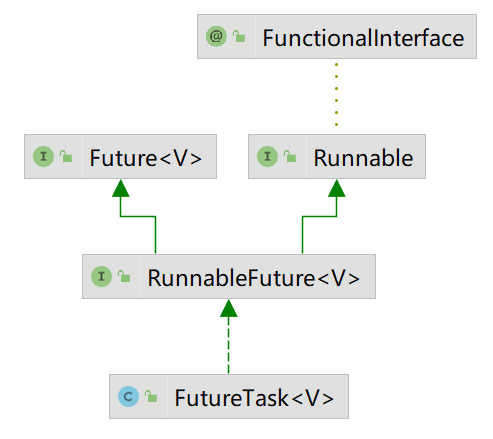
Task: Click the annotation @ icon on FunctionalInterface
Action: point(216,36)
